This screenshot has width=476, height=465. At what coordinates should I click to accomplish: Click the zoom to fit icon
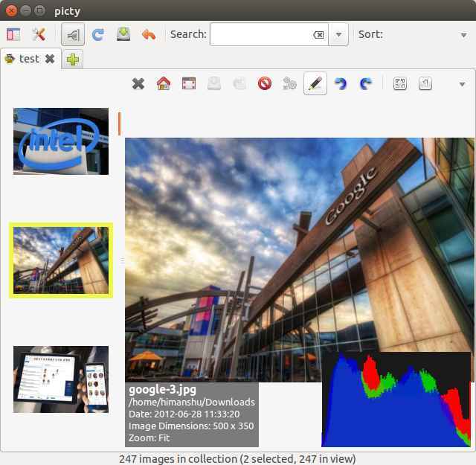[x=400, y=83]
